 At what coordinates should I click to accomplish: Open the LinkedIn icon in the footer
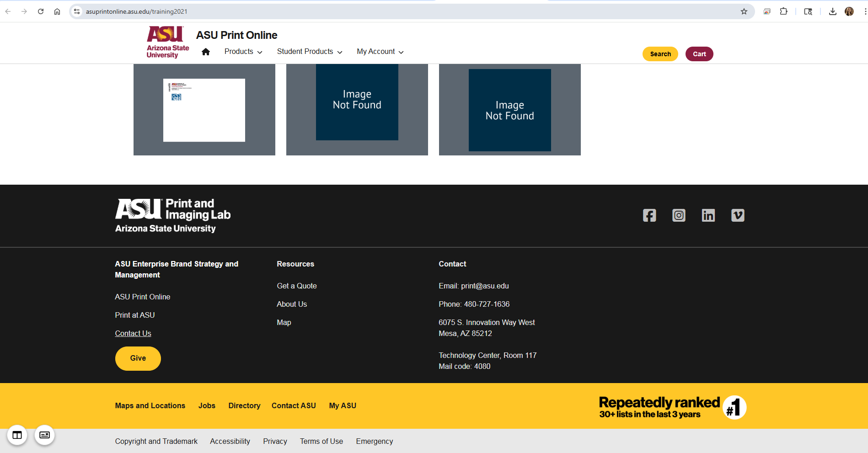click(x=708, y=215)
